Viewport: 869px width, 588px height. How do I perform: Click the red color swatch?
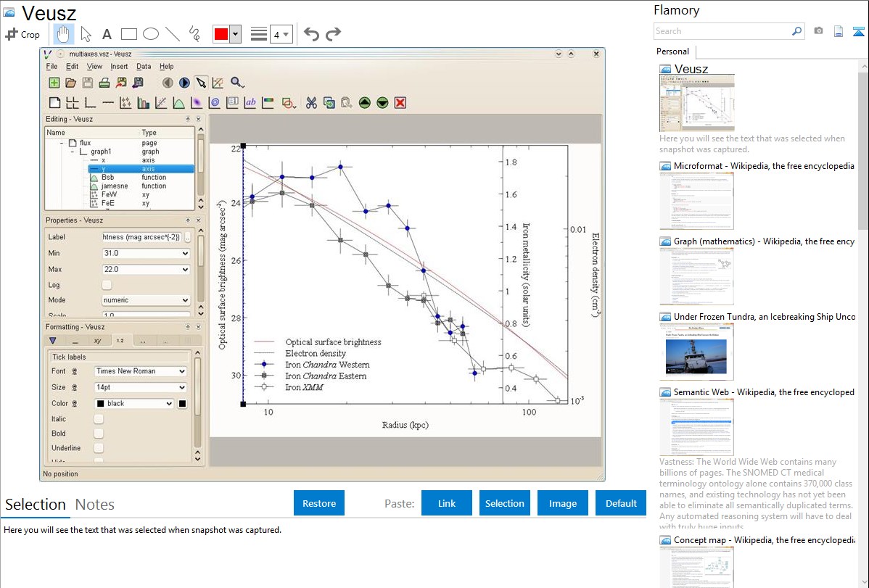221,34
